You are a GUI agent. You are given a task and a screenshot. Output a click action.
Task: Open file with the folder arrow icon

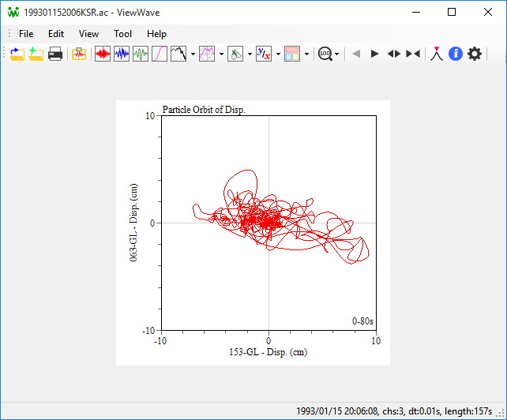(x=17, y=54)
